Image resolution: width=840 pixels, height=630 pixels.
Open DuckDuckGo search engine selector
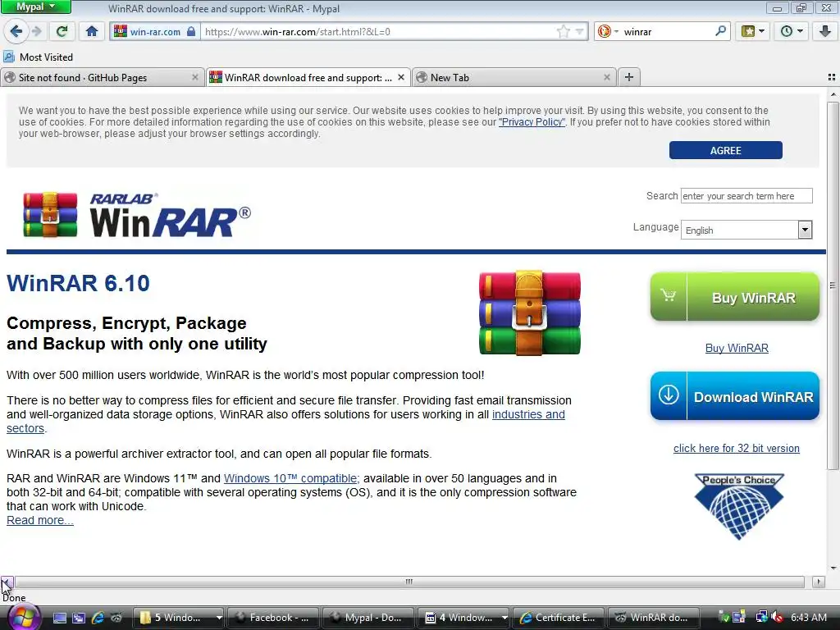[608, 32]
